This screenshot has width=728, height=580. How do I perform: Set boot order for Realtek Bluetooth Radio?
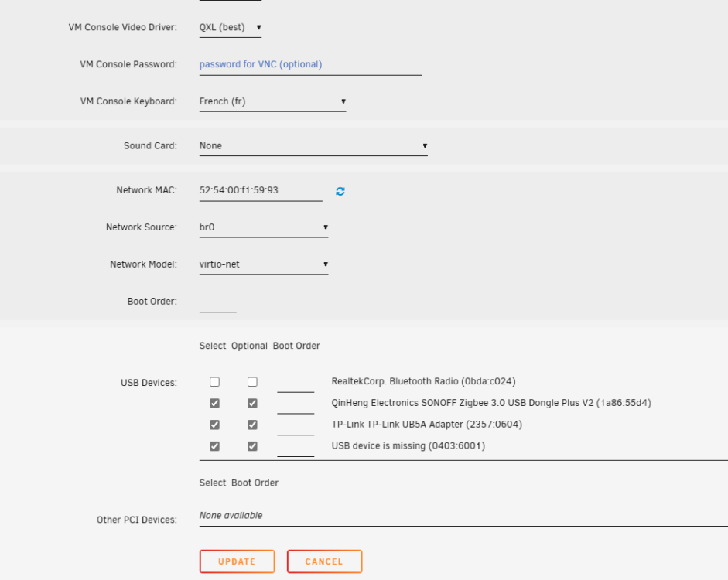tap(296, 383)
